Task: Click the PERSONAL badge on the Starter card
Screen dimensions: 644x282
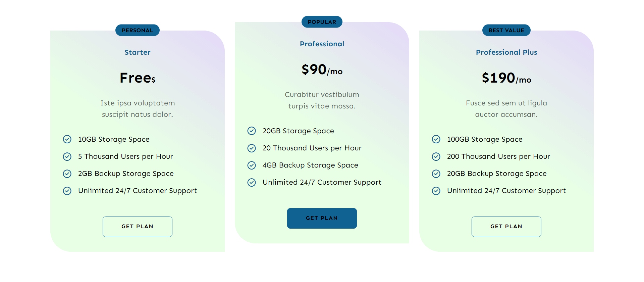Action: coord(137,30)
